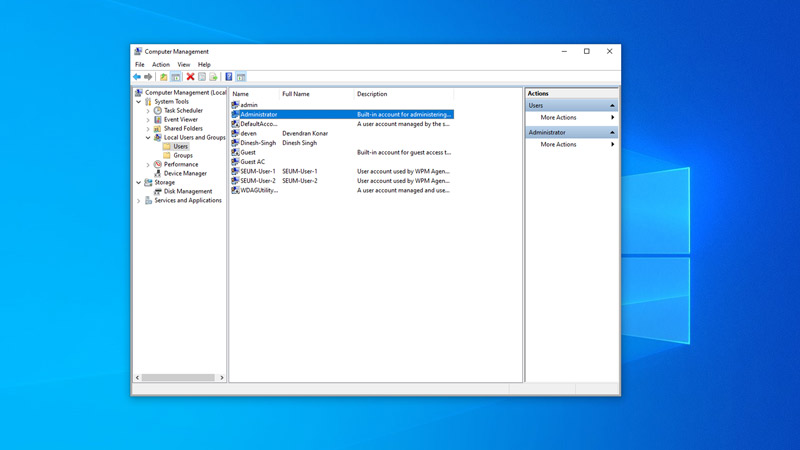Screen dimensions: 800x450
Task: Click the Back arrow toolbar icon
Action: pyautogui.click(x=137, y=77)
